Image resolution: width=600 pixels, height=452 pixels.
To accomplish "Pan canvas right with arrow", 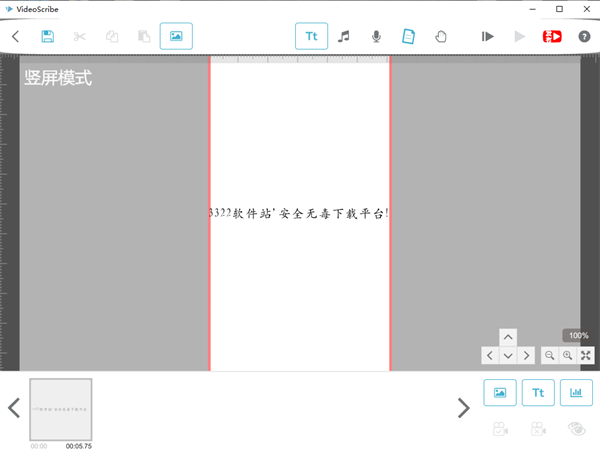I will [x=526, y=355].
